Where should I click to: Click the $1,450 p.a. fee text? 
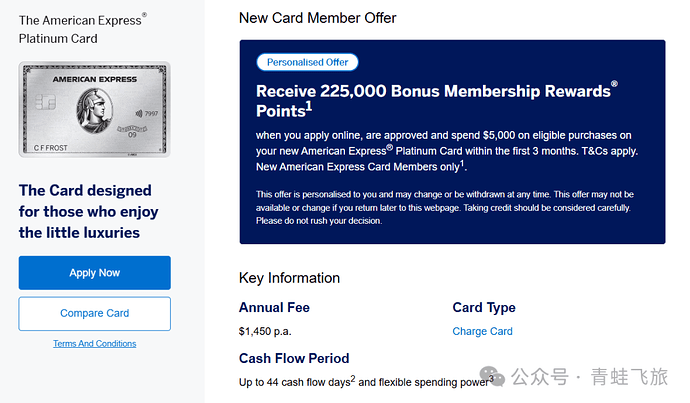265,331
